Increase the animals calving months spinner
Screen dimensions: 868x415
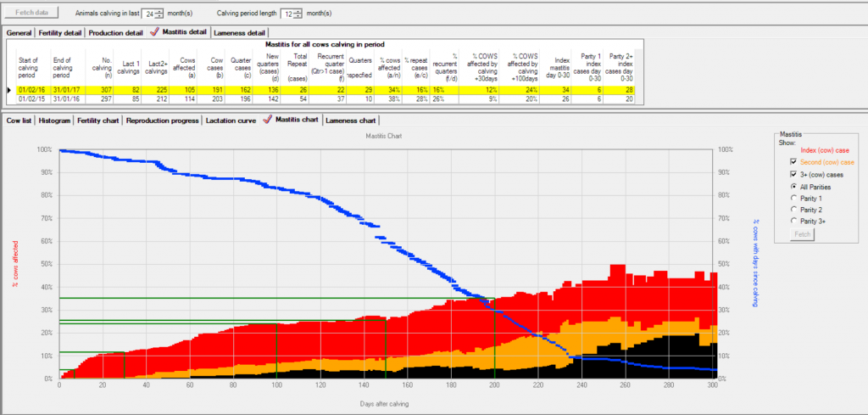tap(159, 10)
